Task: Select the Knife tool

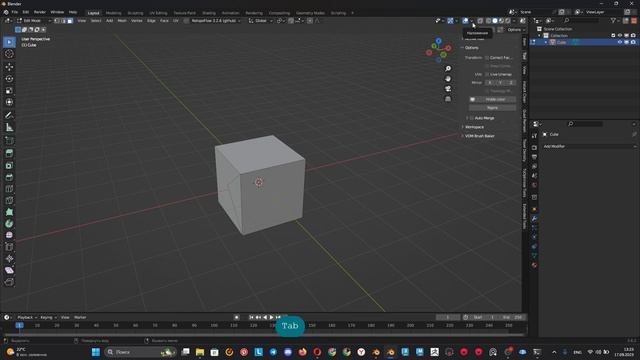Action: 9,200
